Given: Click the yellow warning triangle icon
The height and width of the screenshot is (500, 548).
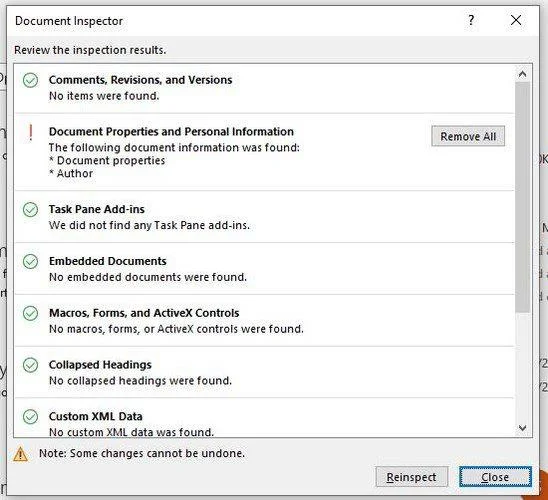Looking at the screenshot, I should (21, 454).
